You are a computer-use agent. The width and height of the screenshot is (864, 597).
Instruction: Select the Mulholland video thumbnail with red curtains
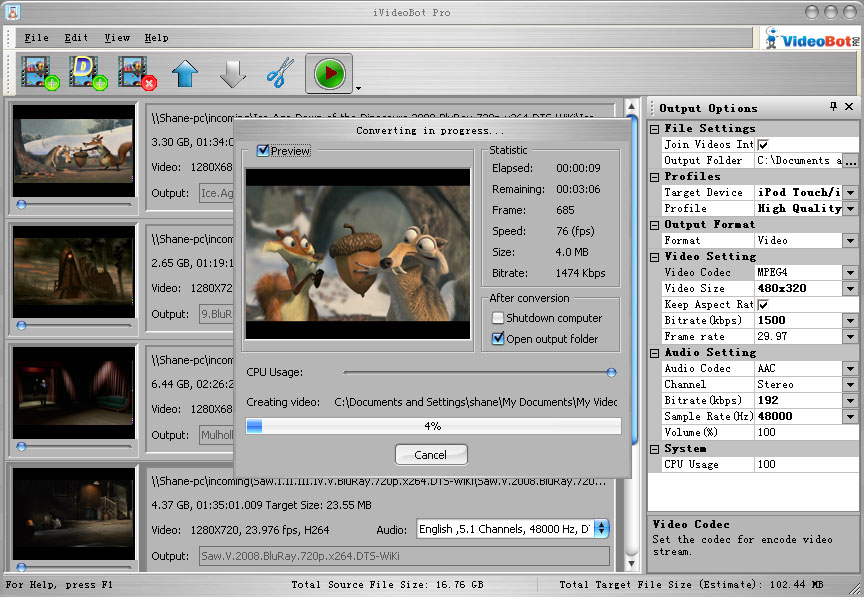tap(74, 392)
